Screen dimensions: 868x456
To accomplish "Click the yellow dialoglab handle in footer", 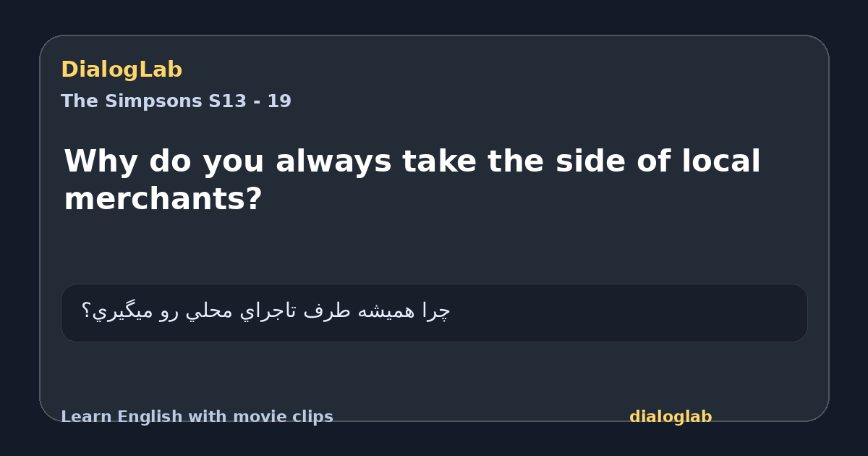I will point(671,417).
